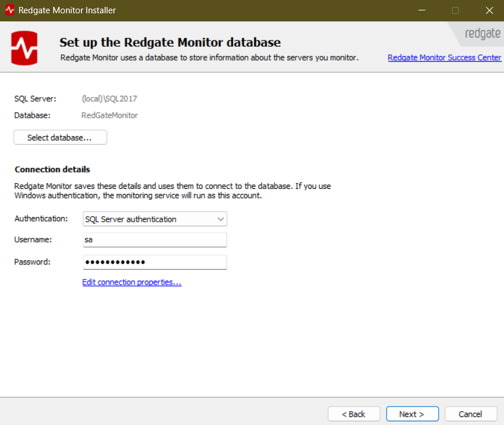The height and width of the screenshot is (425, 504).
Task: Click the heading Set up the Redgate Monitor database
Action: point(170,42)
